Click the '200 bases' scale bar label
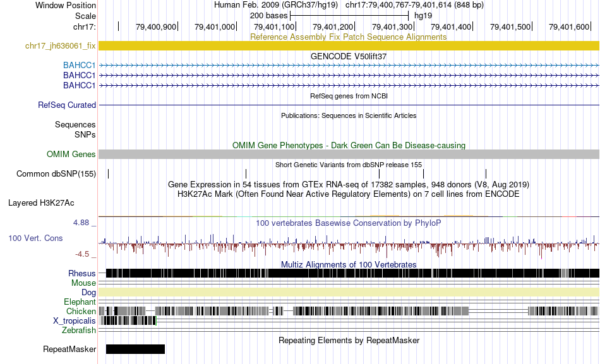 coord(268,16)
